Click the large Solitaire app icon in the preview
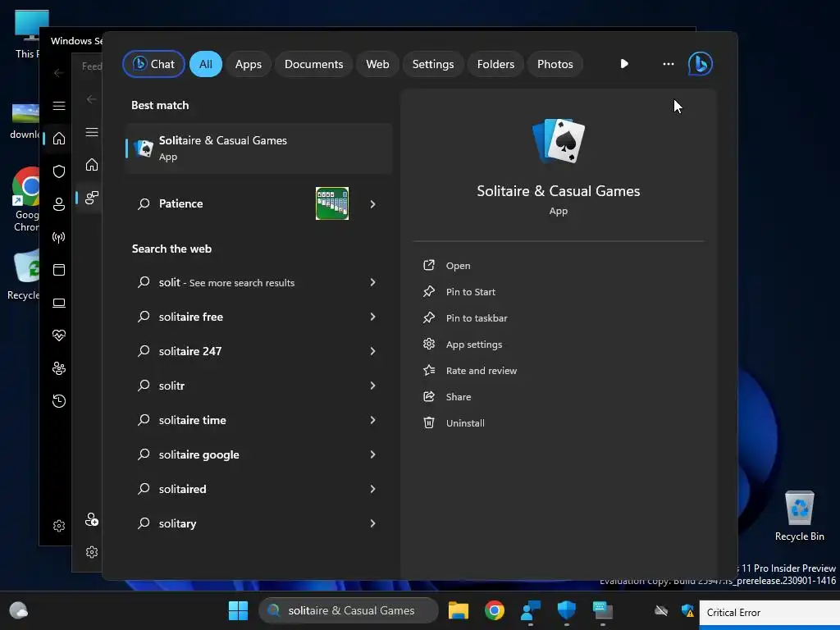Screen dimensions: 840x630 (x=558, y=141)
